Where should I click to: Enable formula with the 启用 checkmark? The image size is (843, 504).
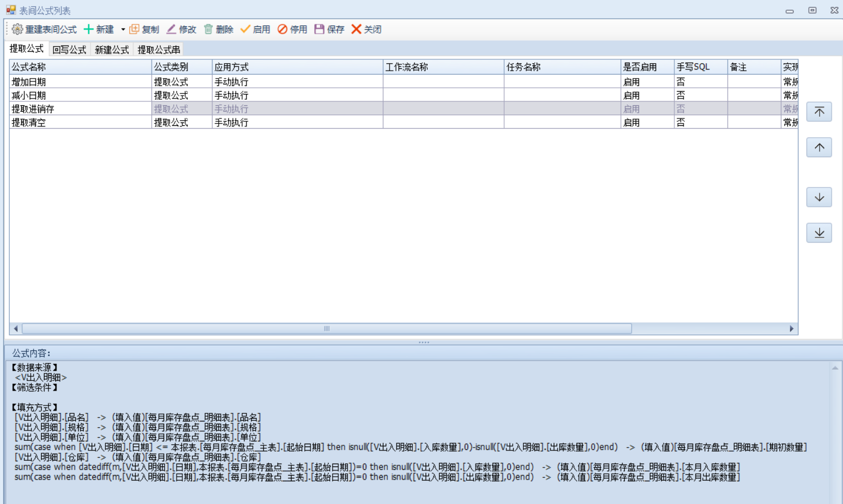(245, 29)
